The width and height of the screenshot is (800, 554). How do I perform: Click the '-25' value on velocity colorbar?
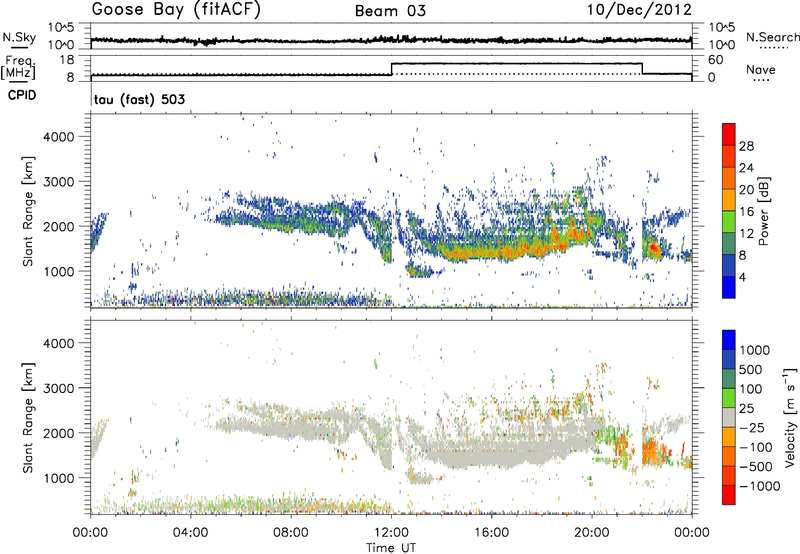755,428
